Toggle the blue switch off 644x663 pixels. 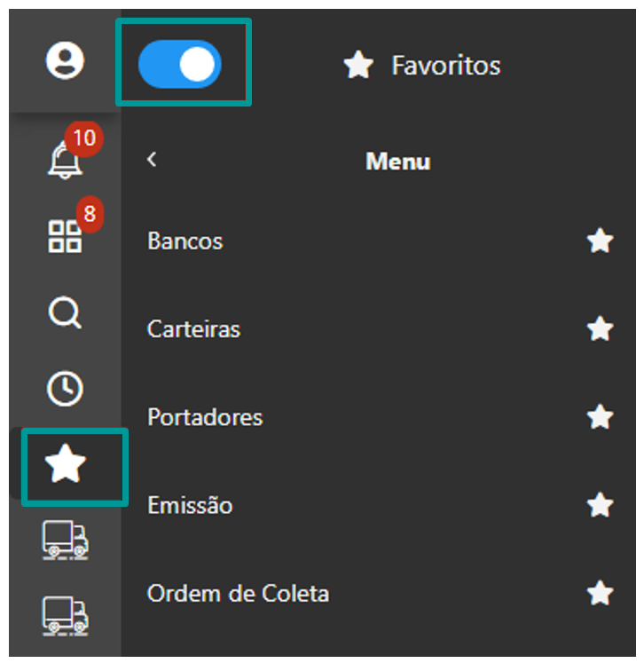click(180, 65)
